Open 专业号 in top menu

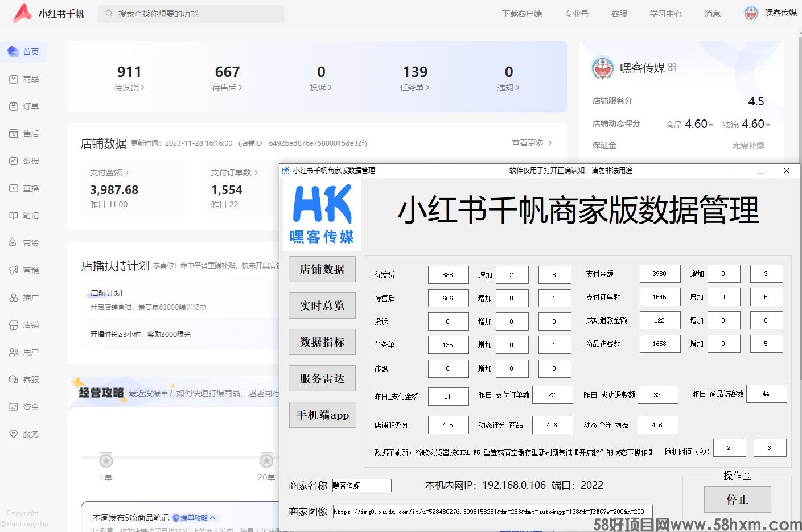click(x=577, y=14)
